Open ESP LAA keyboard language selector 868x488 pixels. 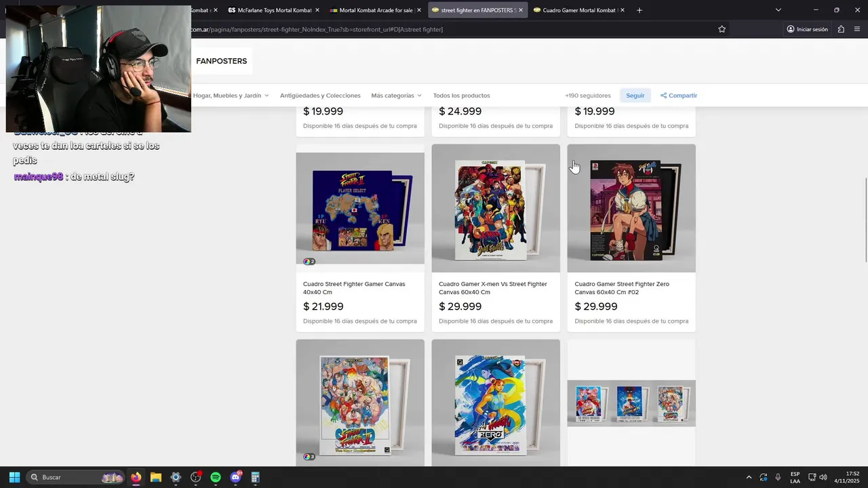click(795, 477)
